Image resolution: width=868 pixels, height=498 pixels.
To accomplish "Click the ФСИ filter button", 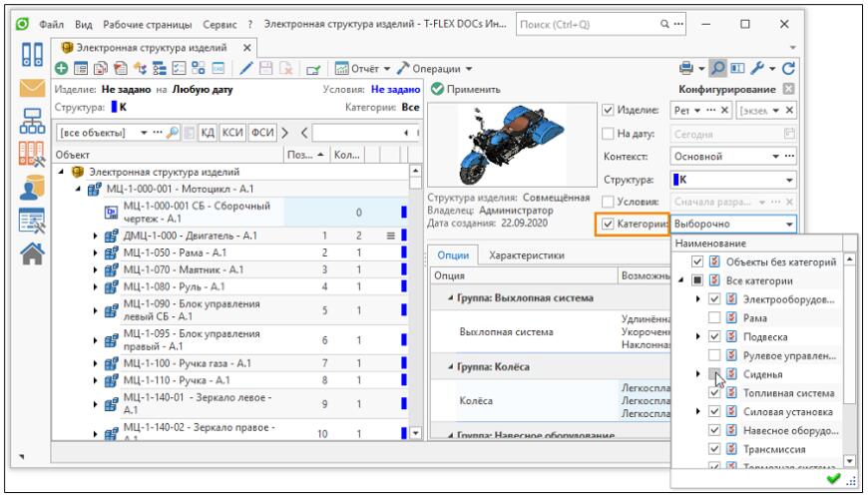I will coord(262,133).
